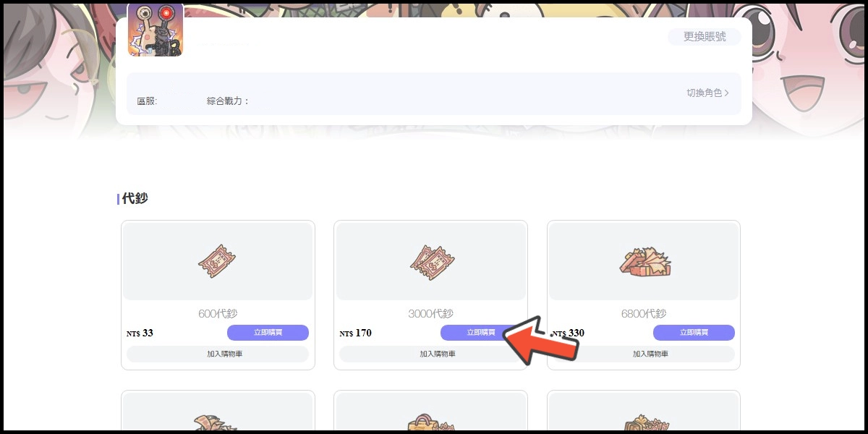This screenshot has width=868, height=434.
Task: Open the bottom-right chest item thumbnail
Action: tap(644, 422)
